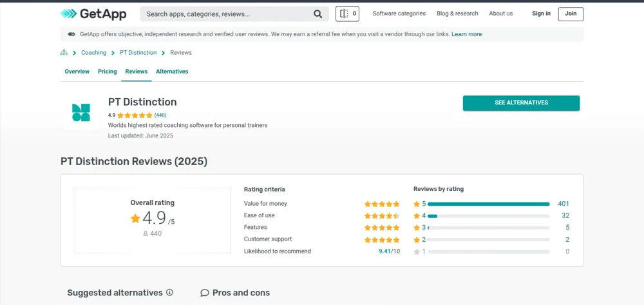Image resolution: width=644 pixels, height=305 pixels.
Task: Select the Reviews tab
Action: coord(137,72)
